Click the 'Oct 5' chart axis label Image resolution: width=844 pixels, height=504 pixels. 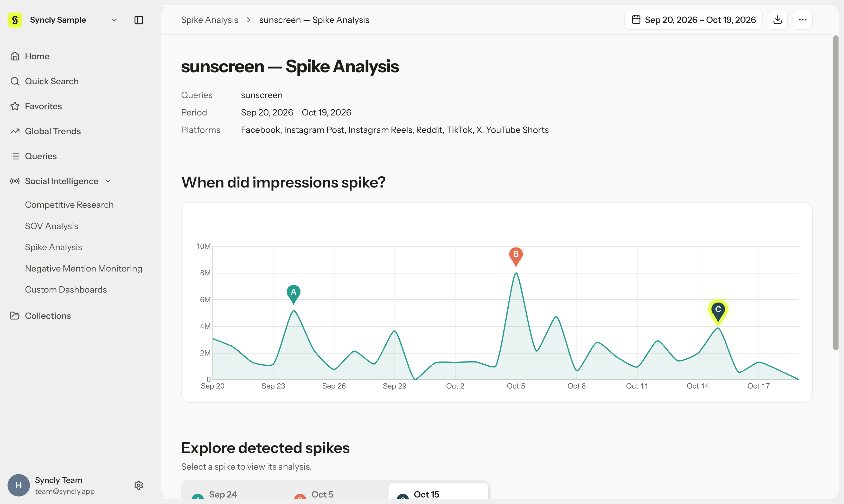516,386
